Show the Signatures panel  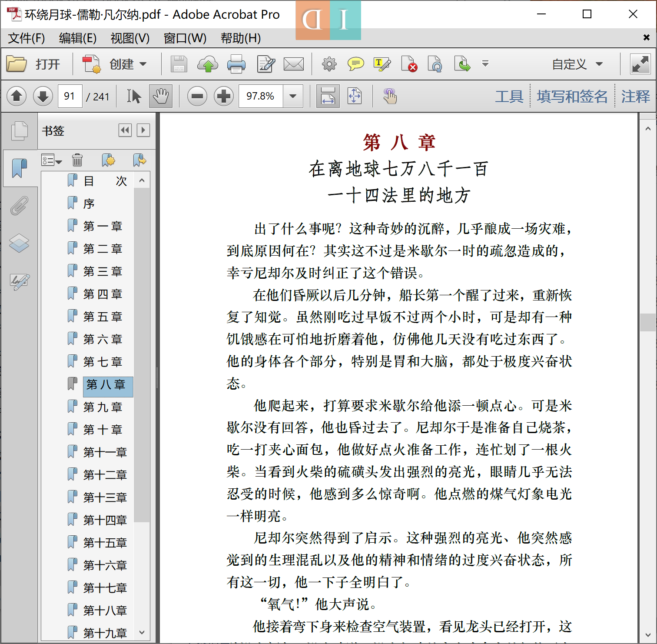click(x=20, y=281)
